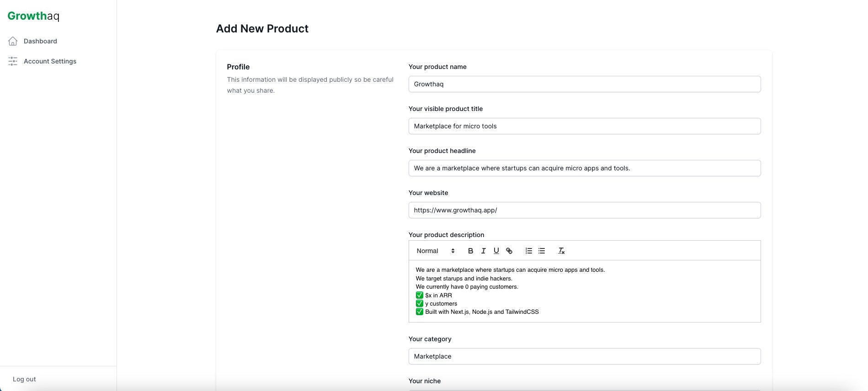Click the 'Add New Product' heading
This screenshot has height=391, width=868.
[262, 29]
